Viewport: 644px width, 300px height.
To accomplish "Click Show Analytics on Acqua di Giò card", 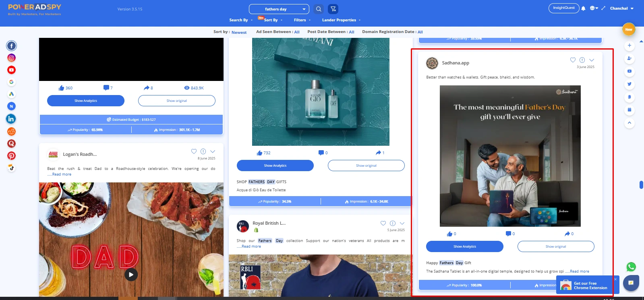I will point(275,166).
